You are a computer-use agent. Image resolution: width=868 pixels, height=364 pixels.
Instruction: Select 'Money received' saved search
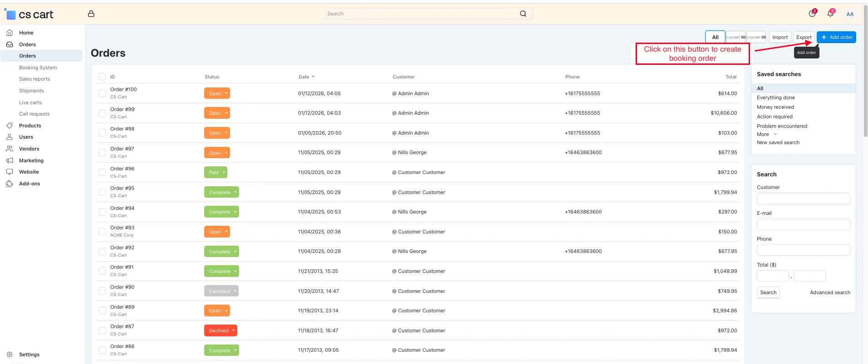click(x=775, y=107)
